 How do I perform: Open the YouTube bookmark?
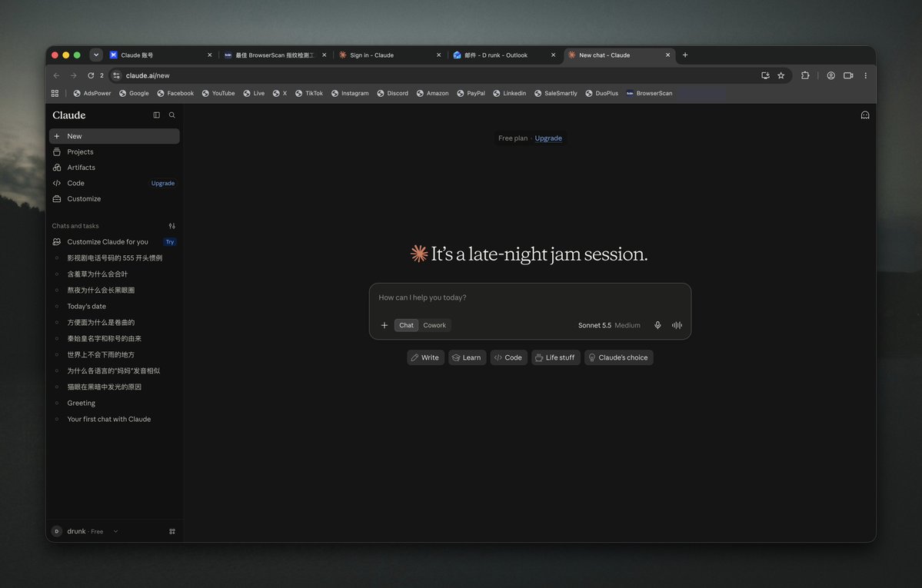tap(218, 93)
